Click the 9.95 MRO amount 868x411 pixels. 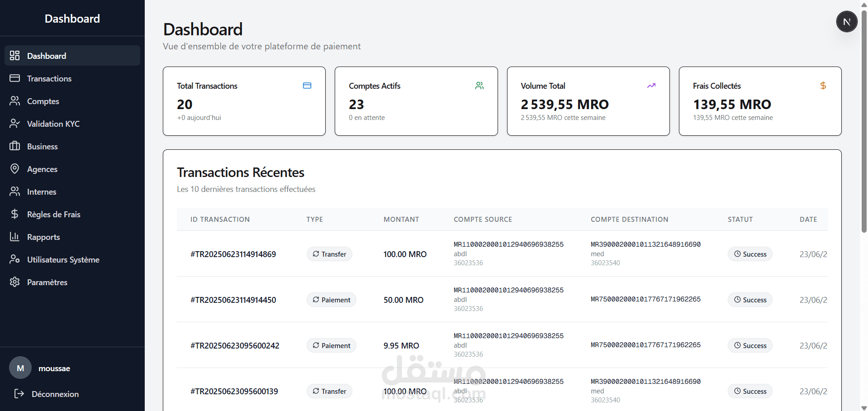401,345
